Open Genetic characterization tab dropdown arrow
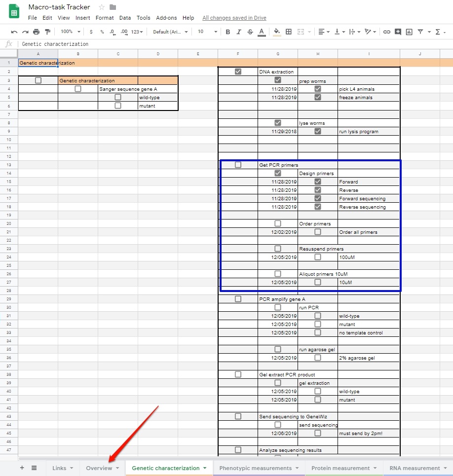Image resolution: width=453 pixels, height=476 pixels. point(205,468)
